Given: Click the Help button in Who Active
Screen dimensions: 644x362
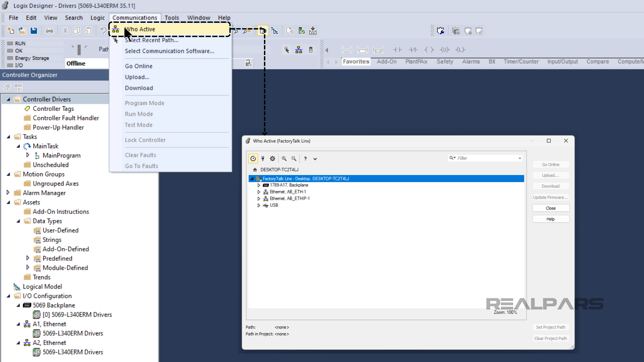Looking at the screenshot, I should tap(551, 219).
